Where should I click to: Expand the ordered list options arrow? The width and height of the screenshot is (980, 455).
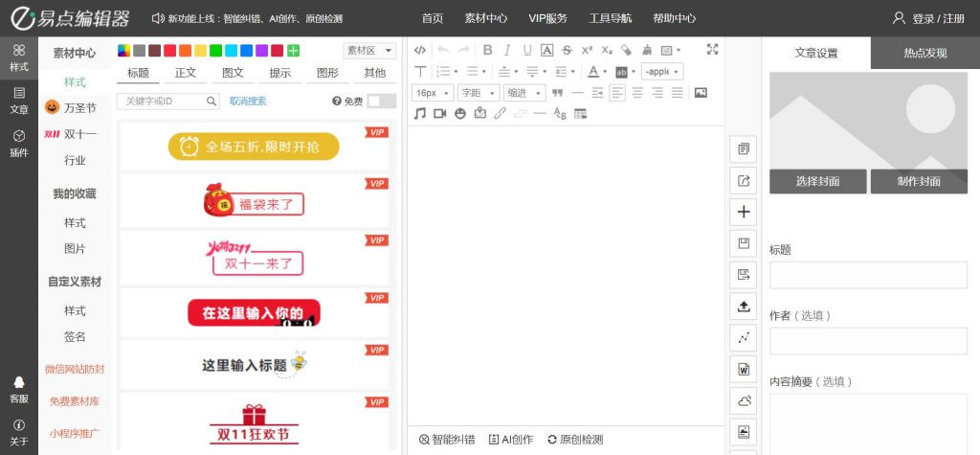pos(456,72)
